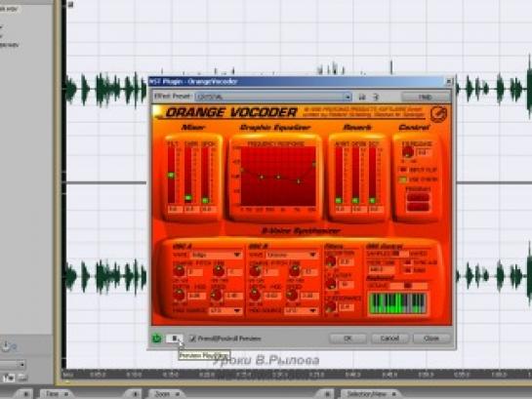532x399 pixels.
Task: Click the OSC B coarse pitch value field
Action: (270, 272)
